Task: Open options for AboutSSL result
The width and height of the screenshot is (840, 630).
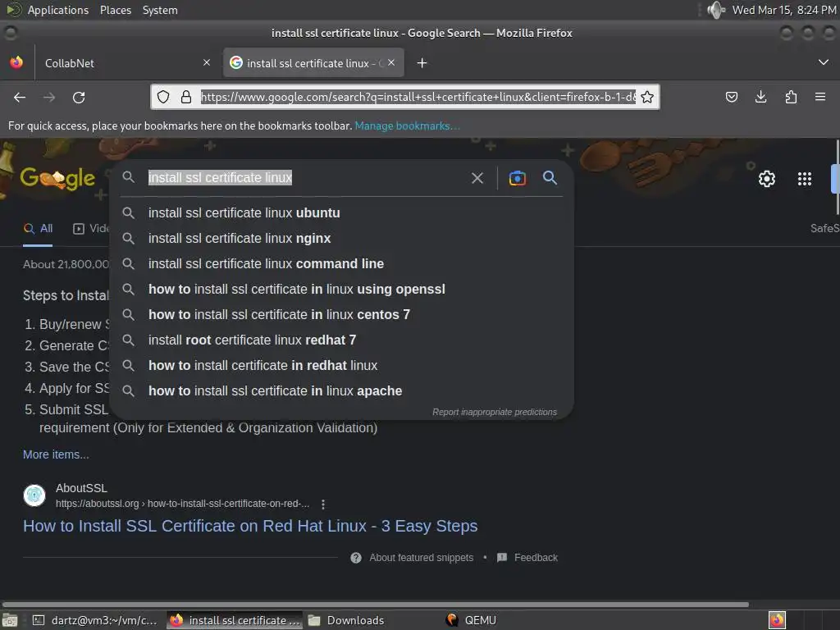Action: pyautogui.click(x=322, y=504)
